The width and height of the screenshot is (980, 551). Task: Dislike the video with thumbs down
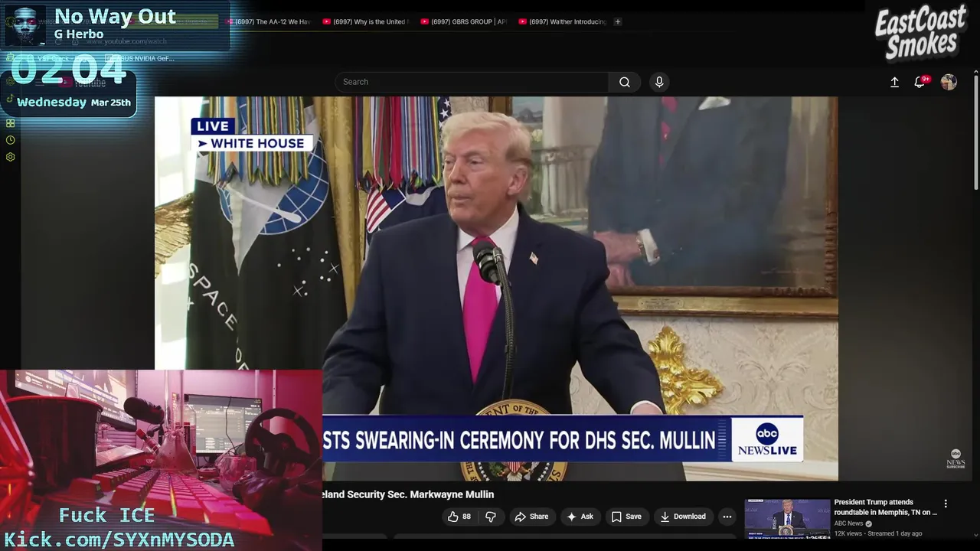click(490, 517)
